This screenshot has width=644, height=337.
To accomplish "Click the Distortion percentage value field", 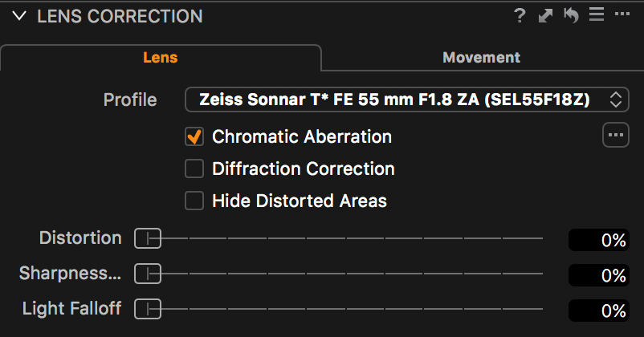I will click(599, 240).
